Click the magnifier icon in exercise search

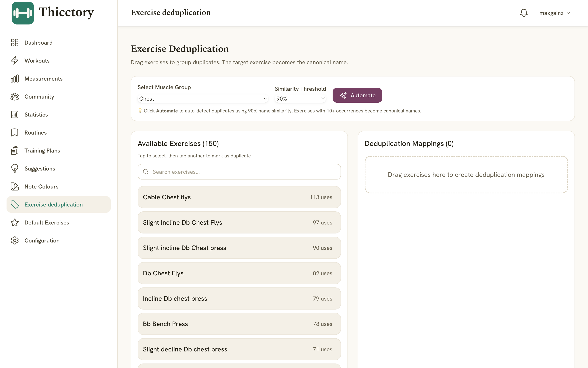146,172
